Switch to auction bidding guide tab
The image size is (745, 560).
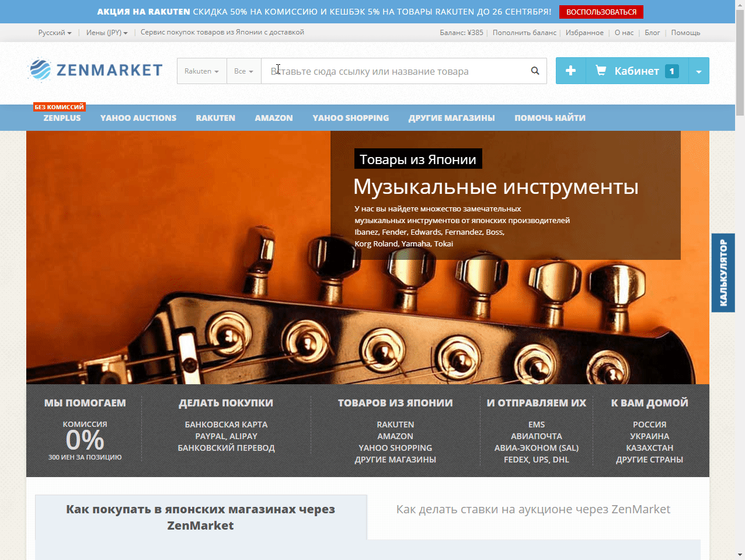[533, 509]
